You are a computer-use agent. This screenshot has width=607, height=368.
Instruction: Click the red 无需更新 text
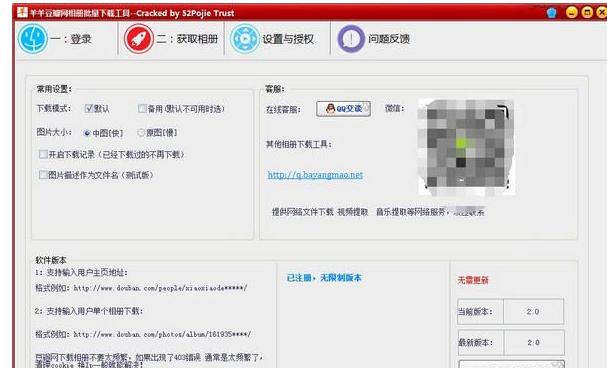[473, 280]
